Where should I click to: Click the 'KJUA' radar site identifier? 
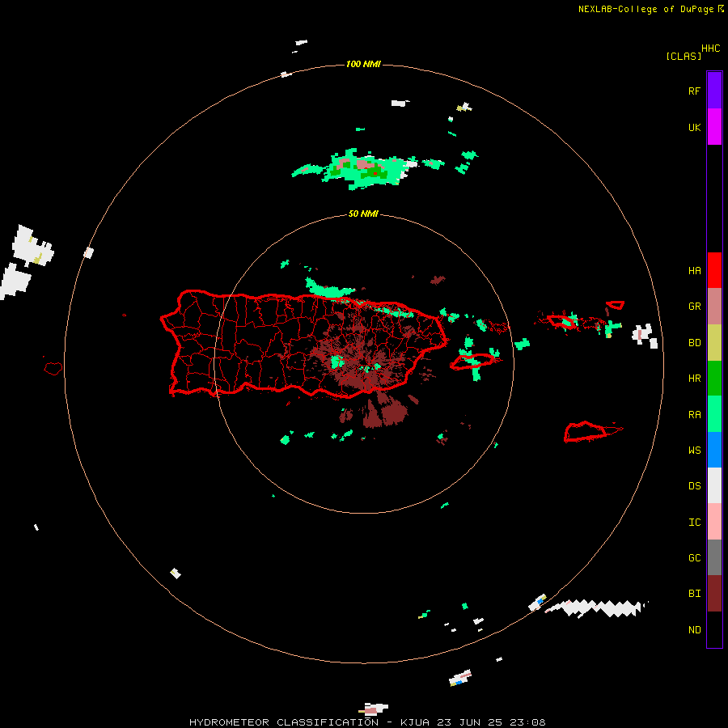(x=415, y=722)
